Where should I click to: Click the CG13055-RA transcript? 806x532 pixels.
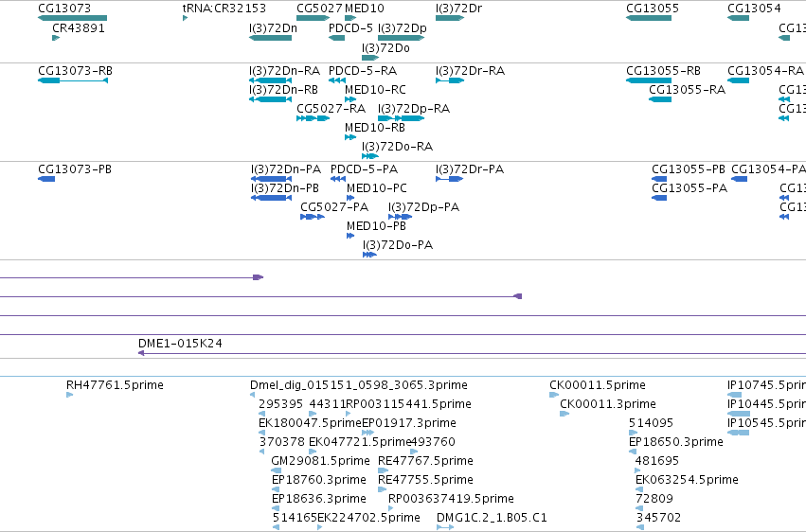click(x=660, y=99)
